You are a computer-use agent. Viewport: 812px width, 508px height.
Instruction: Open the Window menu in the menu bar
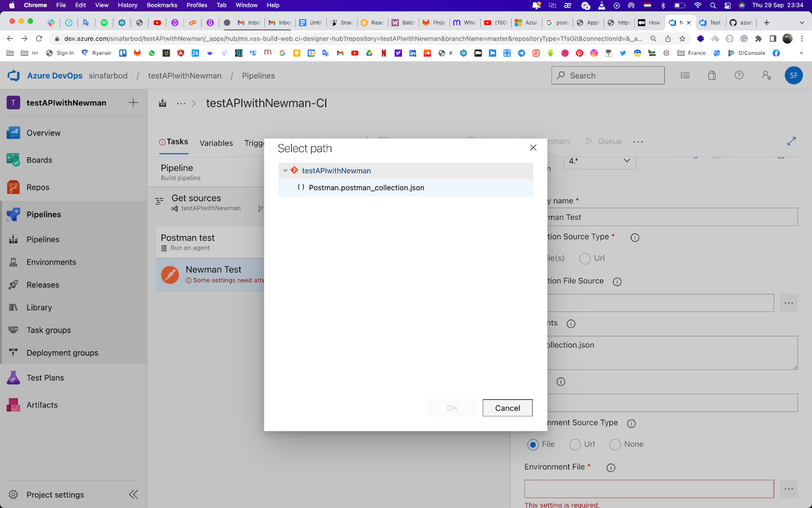[x=247, y=5]
